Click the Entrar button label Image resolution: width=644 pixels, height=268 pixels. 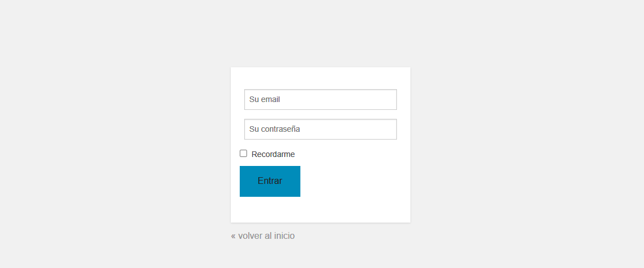[270, 181]
